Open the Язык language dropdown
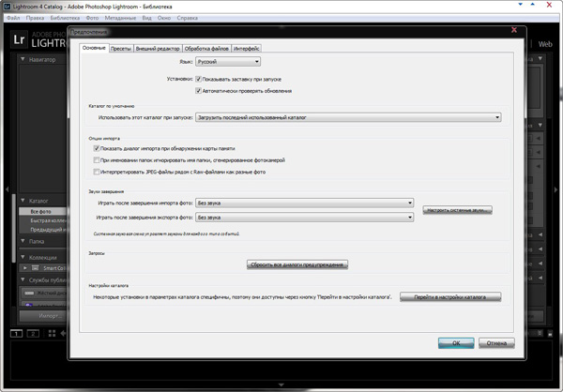563x392 pixels. point(221,62)
